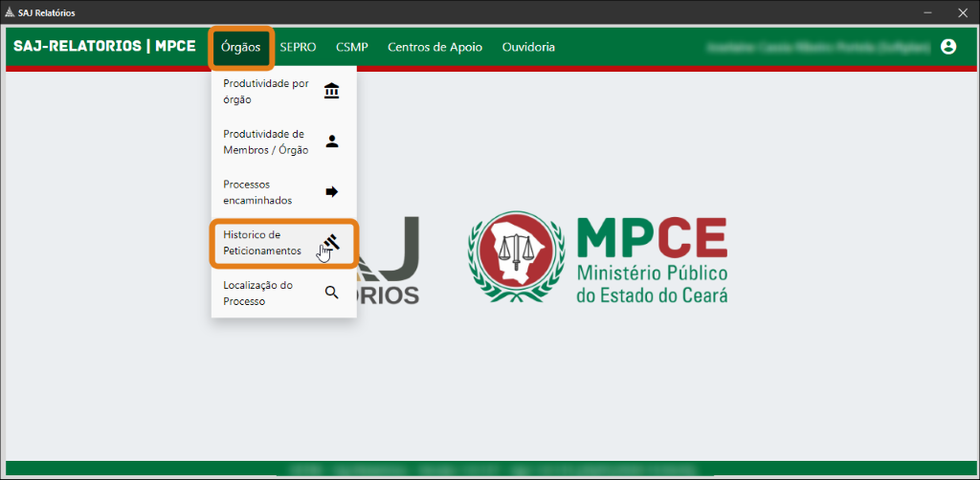The height and width of the screenshot is (480, 980).
Task: Open the SEPRO menu
Action: [x=299, y=47]
